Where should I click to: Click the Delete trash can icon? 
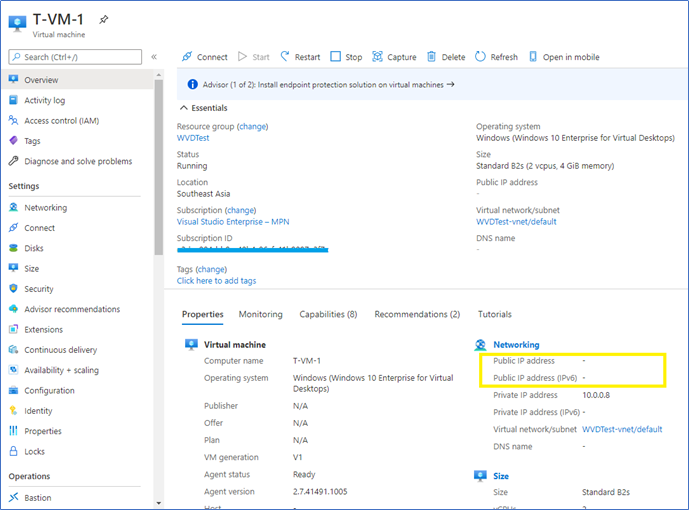click(x=432, y=57)
